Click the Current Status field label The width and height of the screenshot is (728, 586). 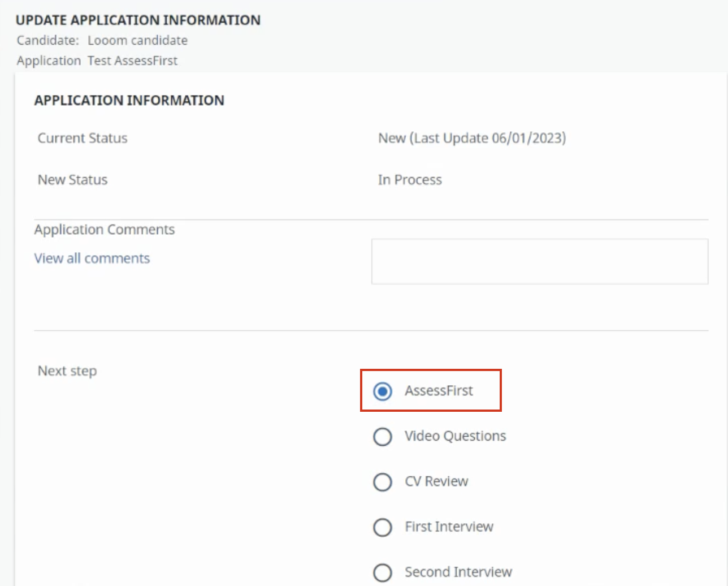click(83, 138)
